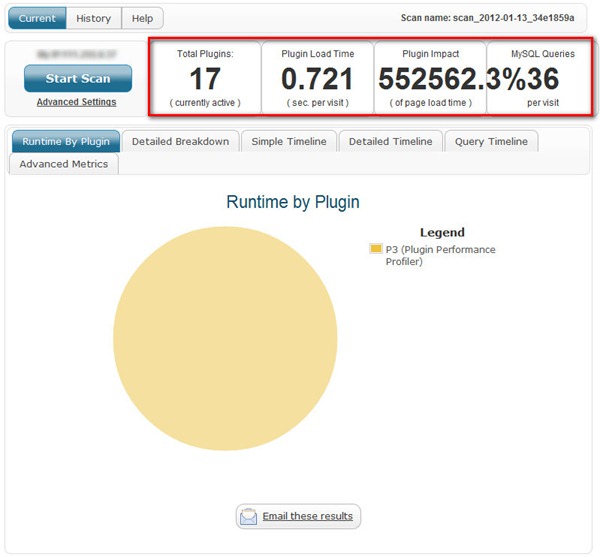Select the Runtime By Plugin tab
Image resolution: width=600 pixels, height=557 pixels.
pos(64,142)
